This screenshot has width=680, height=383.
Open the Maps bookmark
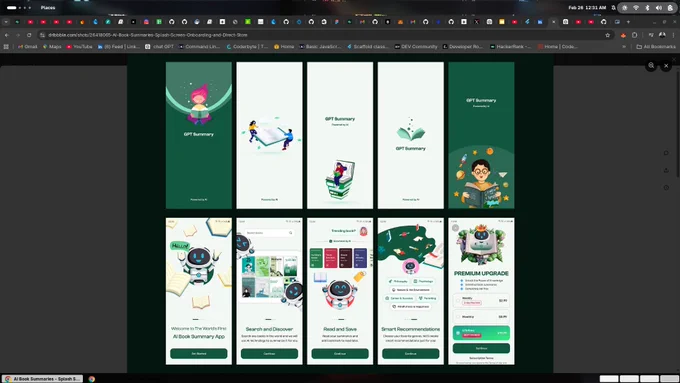(52, 46)
